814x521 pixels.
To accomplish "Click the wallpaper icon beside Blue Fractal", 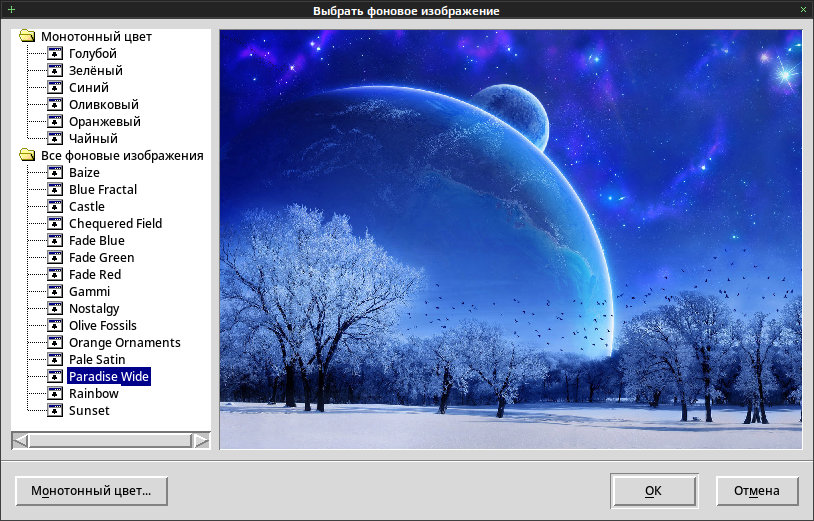I will (55, 189).
